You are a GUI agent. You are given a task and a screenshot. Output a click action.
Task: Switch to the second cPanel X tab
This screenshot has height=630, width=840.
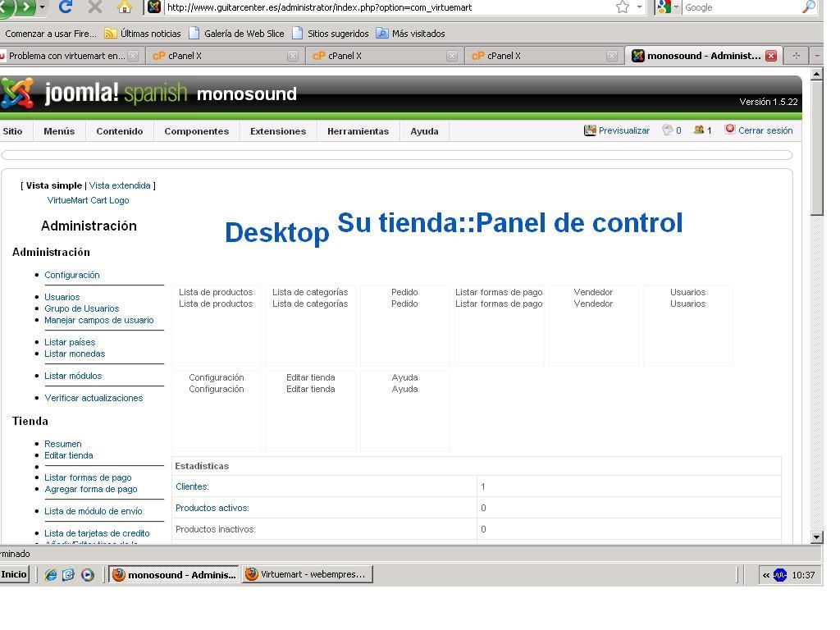click(385, 56)
